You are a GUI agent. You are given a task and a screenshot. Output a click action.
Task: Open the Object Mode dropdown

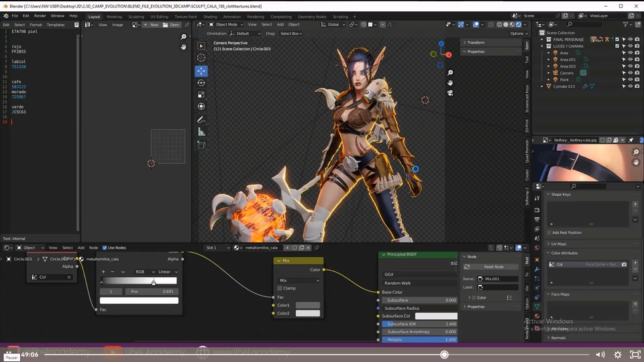225,25
